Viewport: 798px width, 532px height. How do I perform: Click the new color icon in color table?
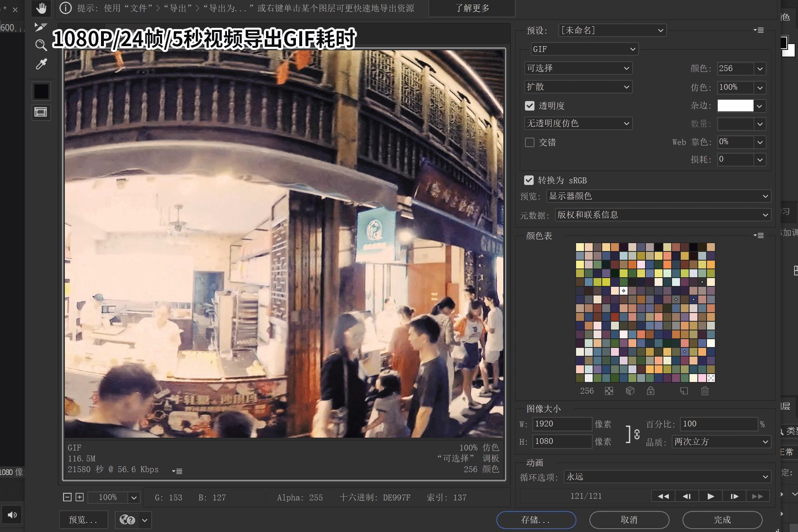[684, 391]
